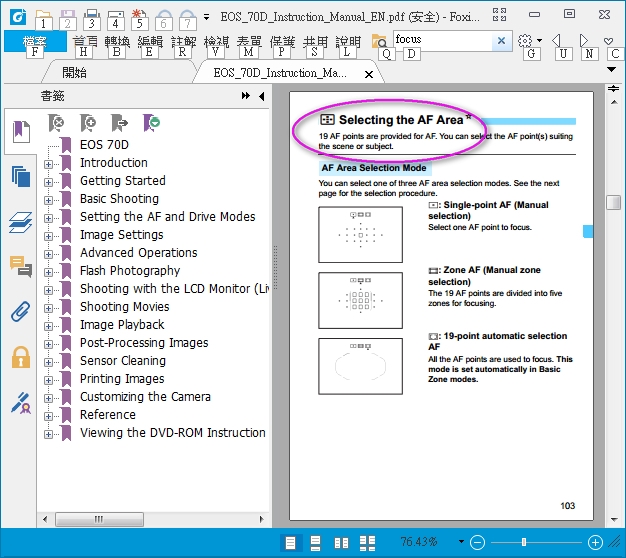
Task: Go to Customizing the Camera bookmark
Action: (145, 396)
